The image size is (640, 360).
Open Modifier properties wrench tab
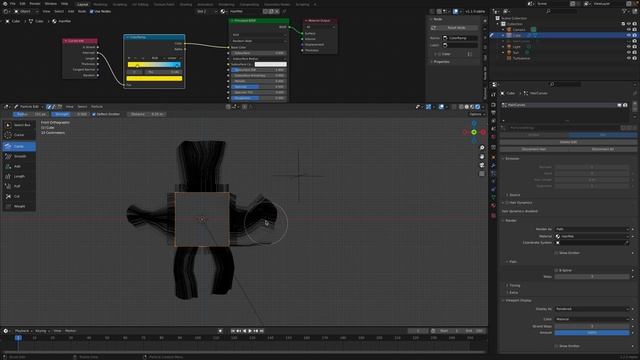[x=493, y=165]
